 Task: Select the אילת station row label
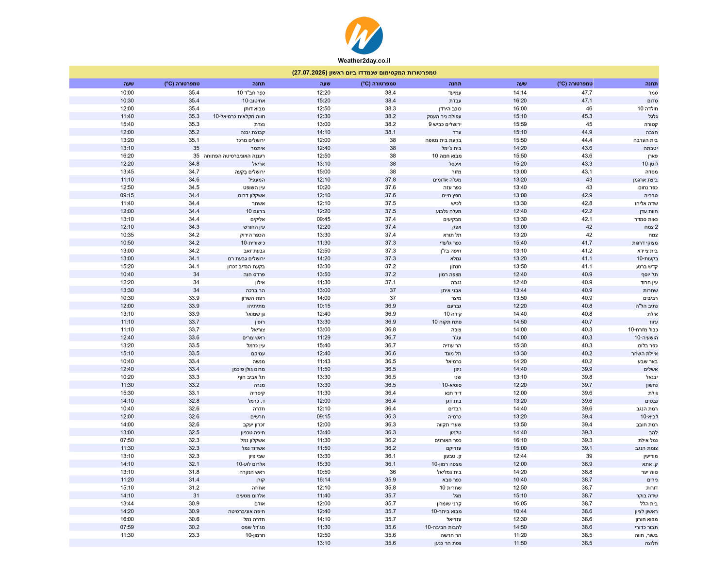652,314
